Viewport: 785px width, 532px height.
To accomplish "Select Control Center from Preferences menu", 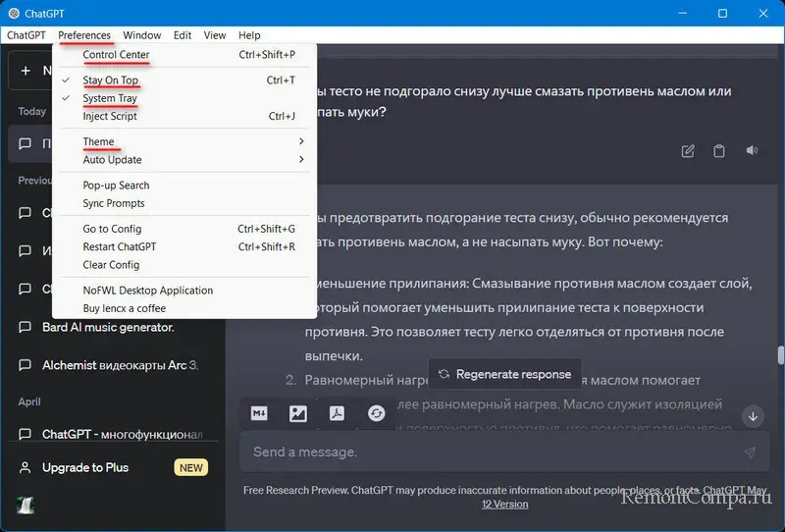I will pos(116,55).
